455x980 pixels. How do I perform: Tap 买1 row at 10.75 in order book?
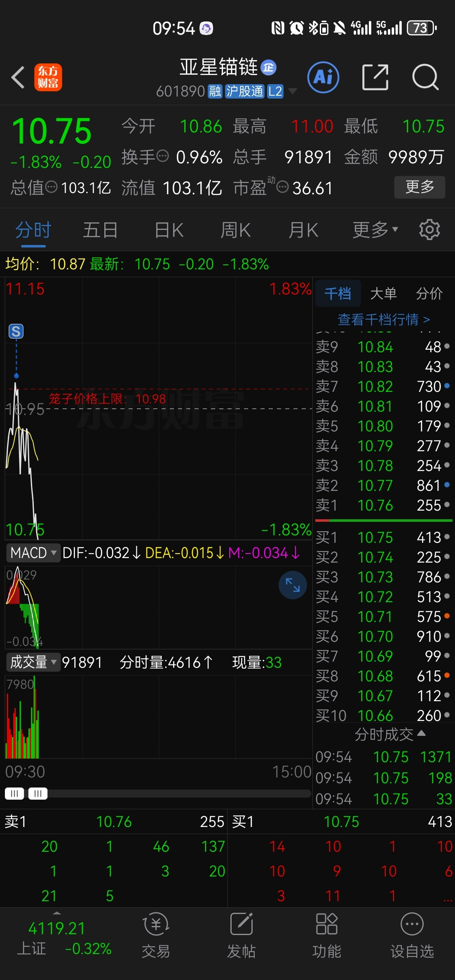pos(383,537)
